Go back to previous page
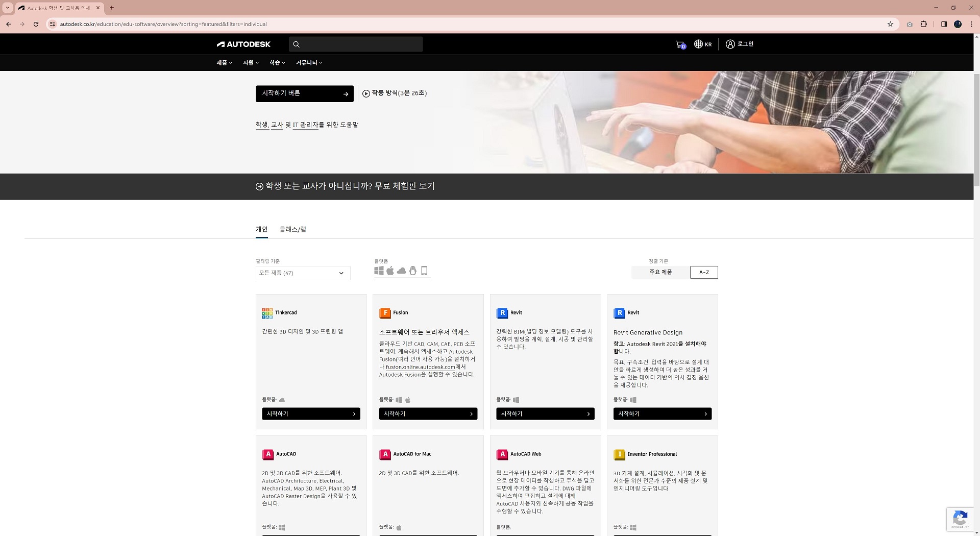Image resolution: width=980 pixels, height=536 pixels. click(x=8, y=24)
